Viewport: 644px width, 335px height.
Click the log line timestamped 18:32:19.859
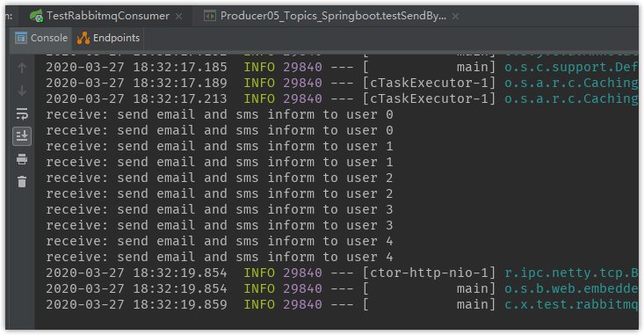[341, 304]
